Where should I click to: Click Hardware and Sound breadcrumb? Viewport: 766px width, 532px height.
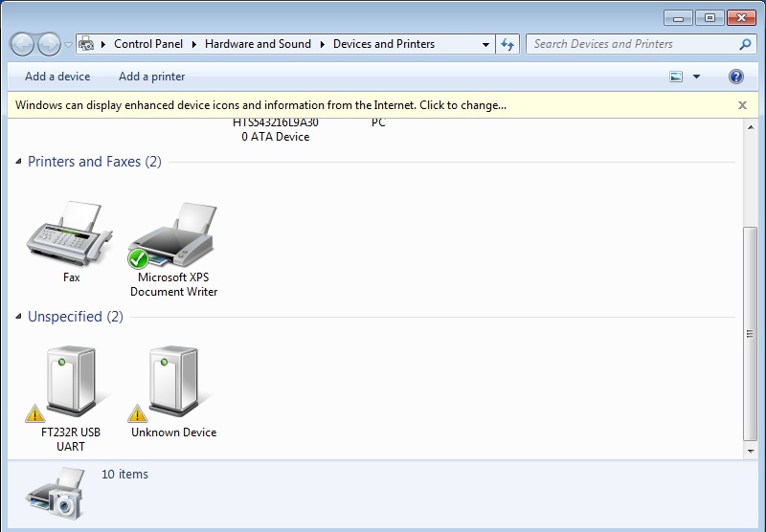(x=258, y=44)
